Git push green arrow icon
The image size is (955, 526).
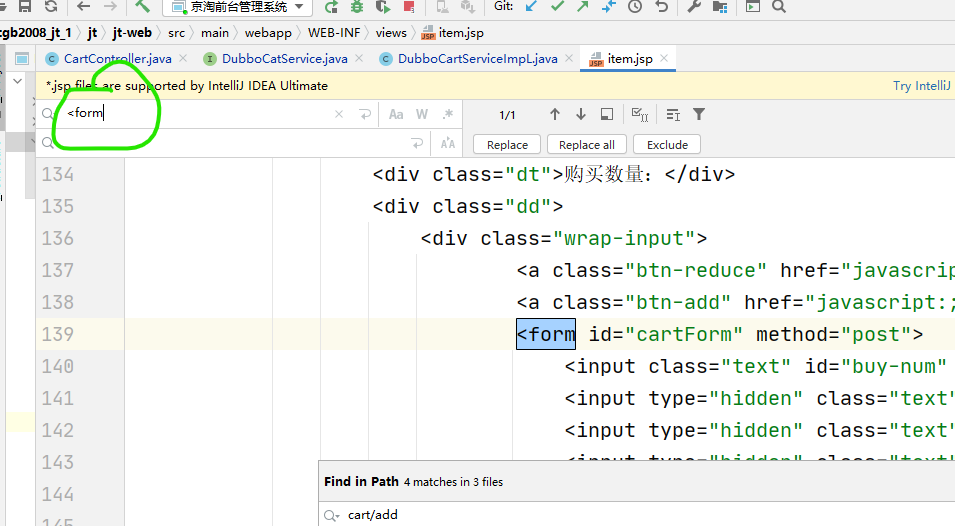583,6
